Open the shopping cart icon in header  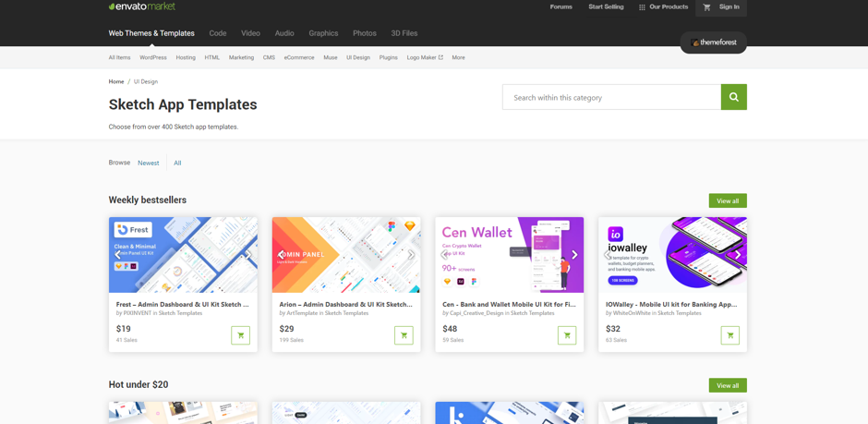[x=706, y=7]
